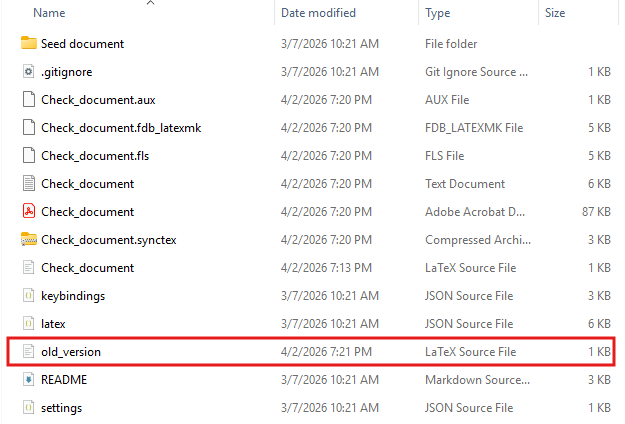Click the '87 KB' size cell
Image resolution: width=625 pixels, height=424 pixels.
click(596, 212)
